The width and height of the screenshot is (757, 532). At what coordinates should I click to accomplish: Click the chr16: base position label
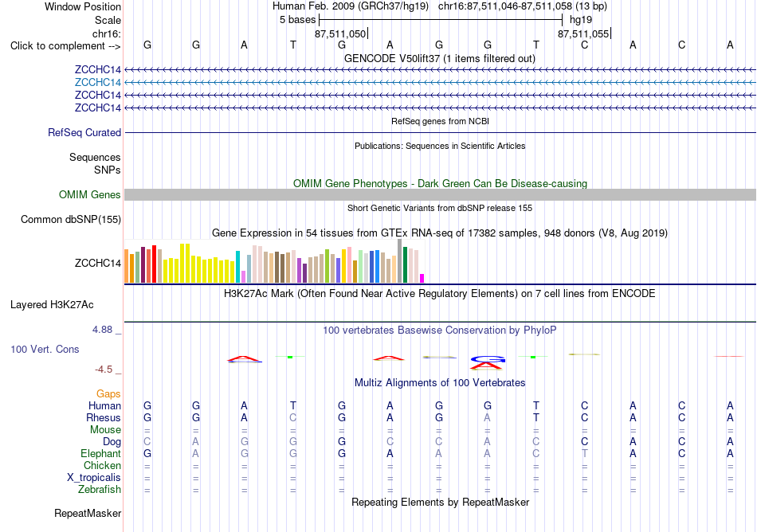pyautogui.click(x=107, y=33)
